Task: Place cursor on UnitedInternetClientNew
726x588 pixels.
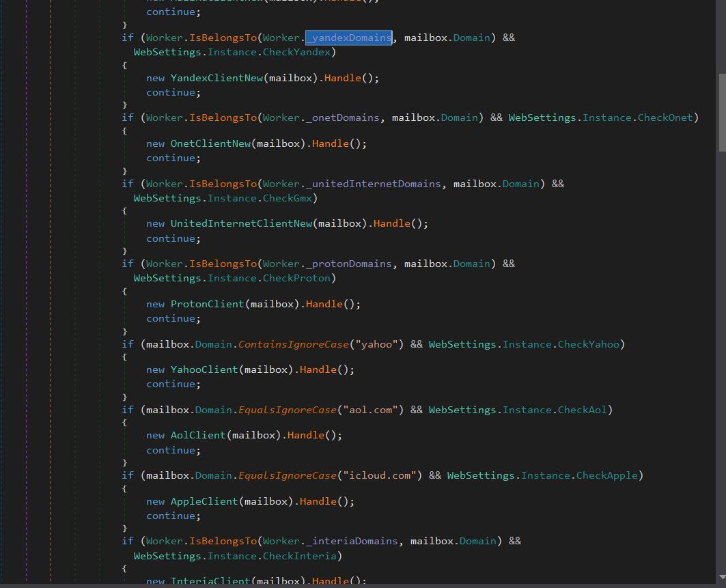Action: (x=241, y=223)
